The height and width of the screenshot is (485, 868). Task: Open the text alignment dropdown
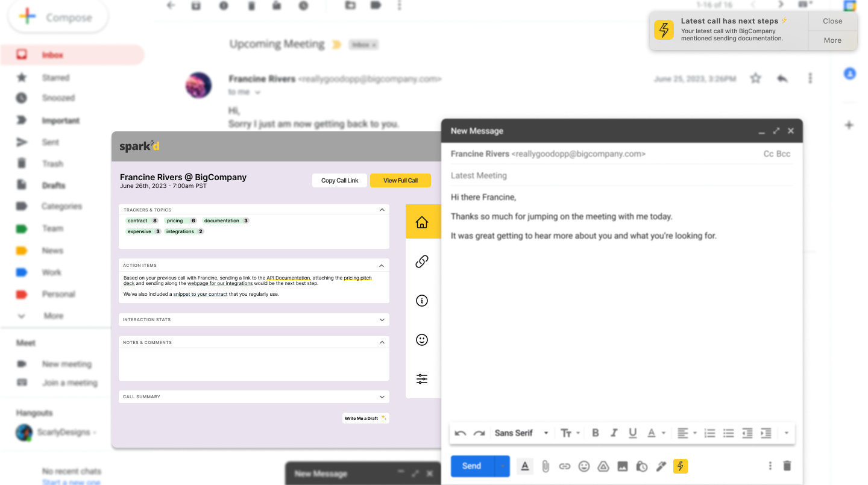pos(687,433)
